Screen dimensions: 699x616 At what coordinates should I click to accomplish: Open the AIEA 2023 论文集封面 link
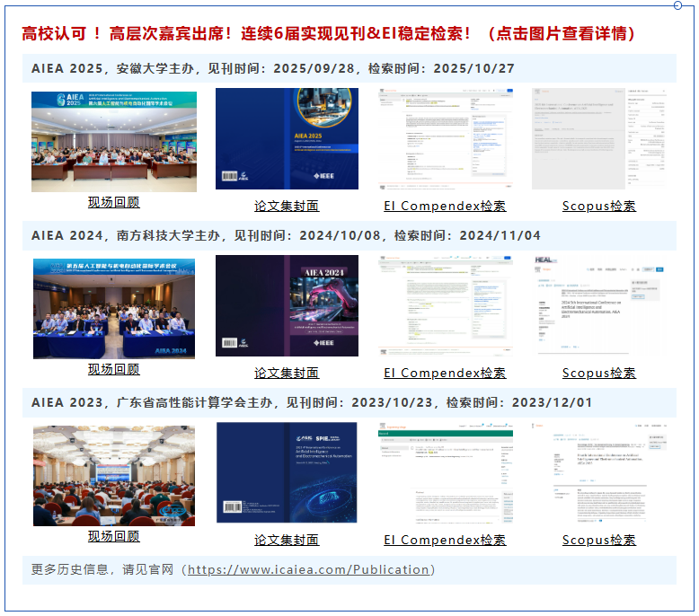(x=287, y=540)
